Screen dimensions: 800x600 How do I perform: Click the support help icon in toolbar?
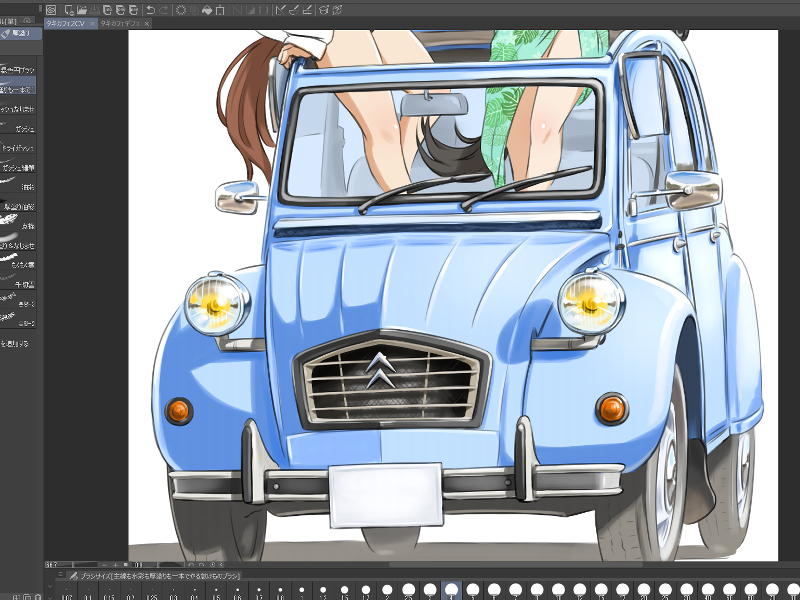pos(337,10)
